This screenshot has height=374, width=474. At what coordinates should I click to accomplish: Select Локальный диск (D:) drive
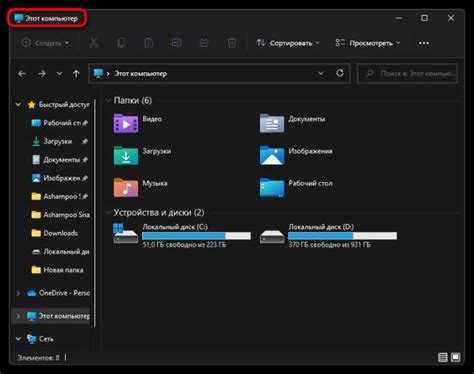coord(328,235)
